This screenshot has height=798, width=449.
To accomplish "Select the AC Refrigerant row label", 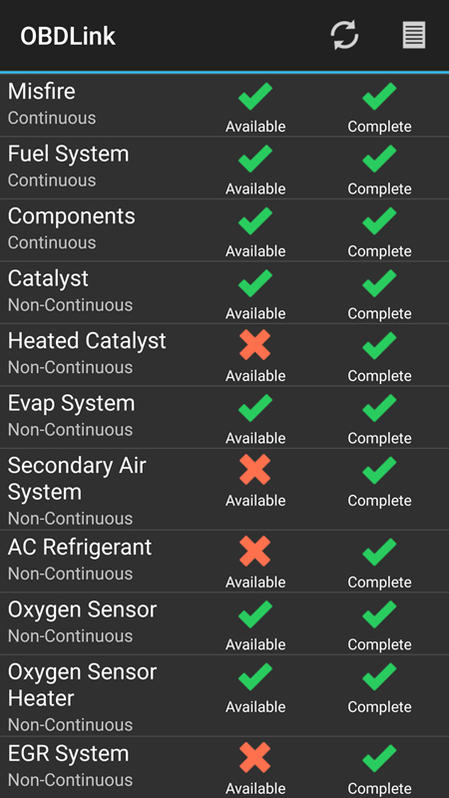I will [80, 548].
